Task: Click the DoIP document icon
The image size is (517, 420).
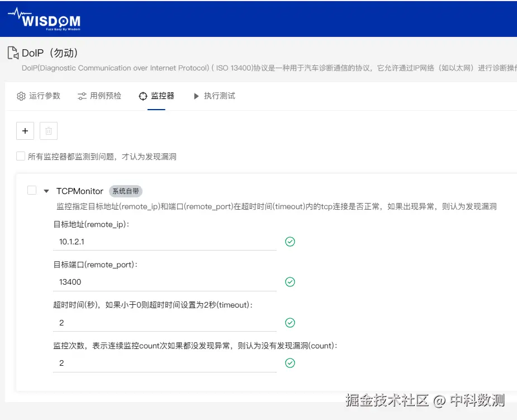Action: click(x=13, y=53)
